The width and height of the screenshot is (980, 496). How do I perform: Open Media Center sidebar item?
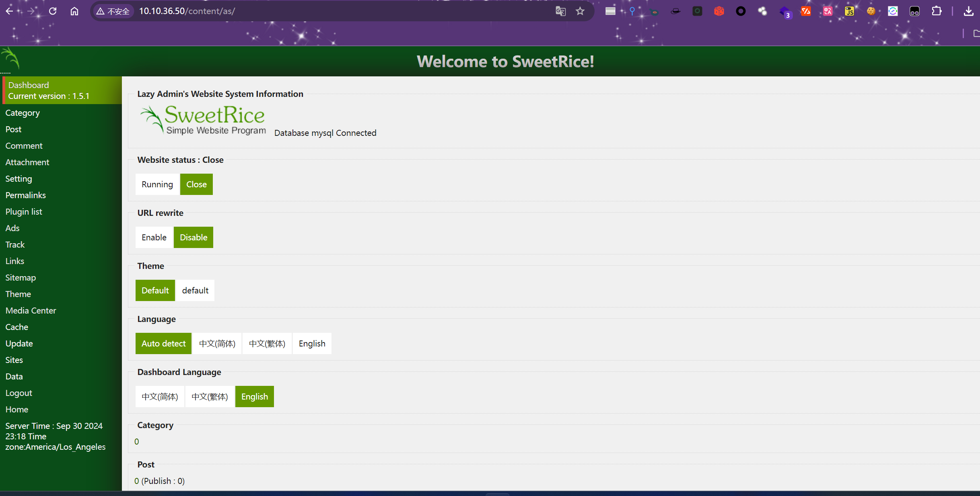(31, 311)
